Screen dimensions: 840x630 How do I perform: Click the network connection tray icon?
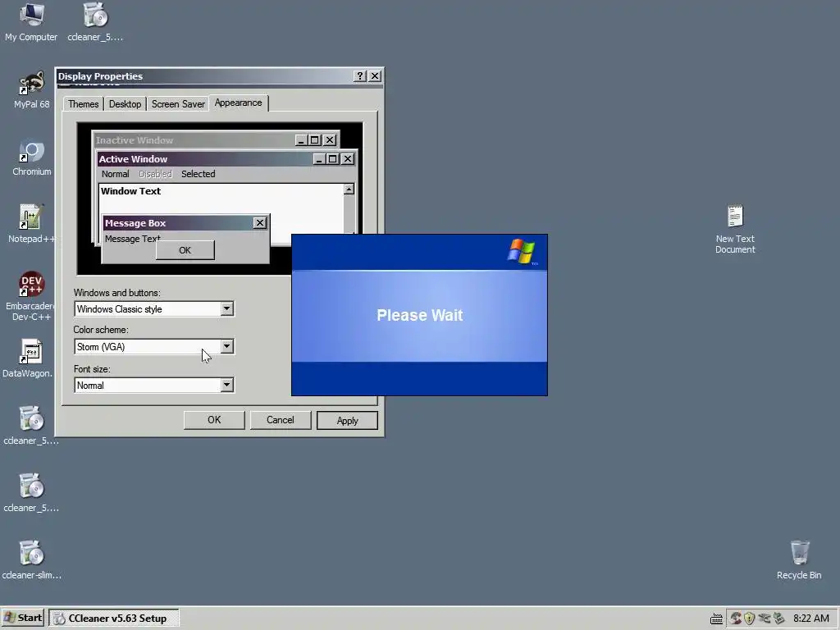[764, 619]
